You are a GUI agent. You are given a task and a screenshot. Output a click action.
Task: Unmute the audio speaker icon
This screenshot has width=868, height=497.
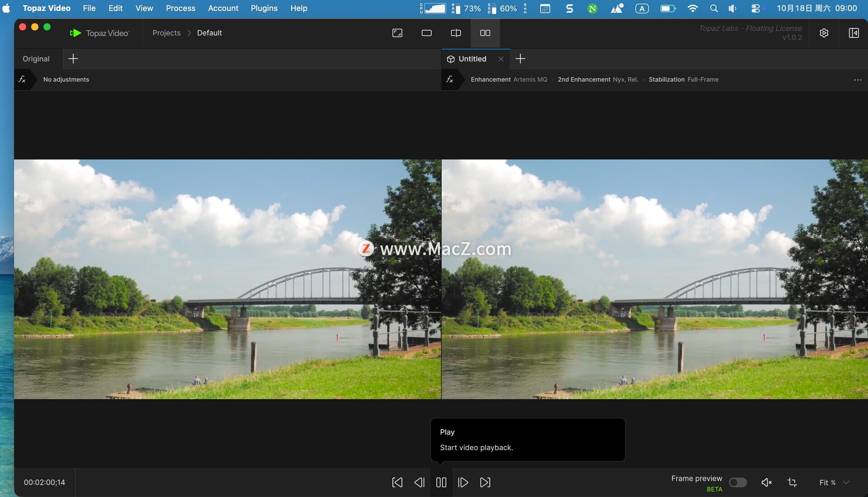point(766,483)
